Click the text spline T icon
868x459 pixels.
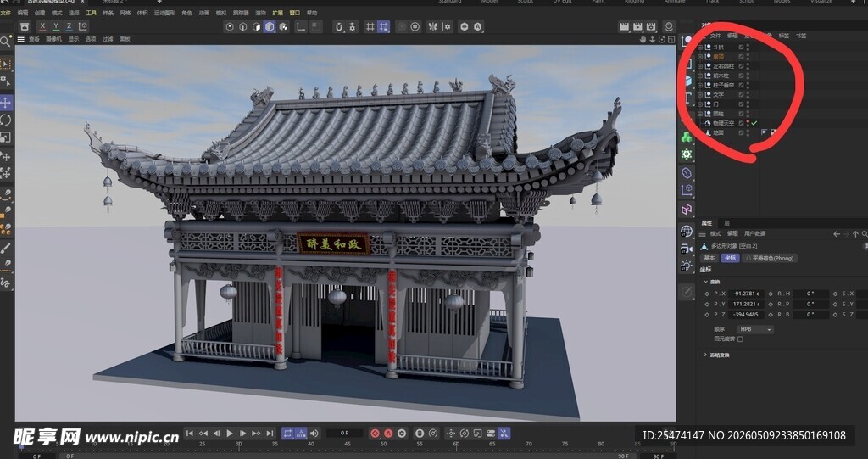click(x=687, y=98)
